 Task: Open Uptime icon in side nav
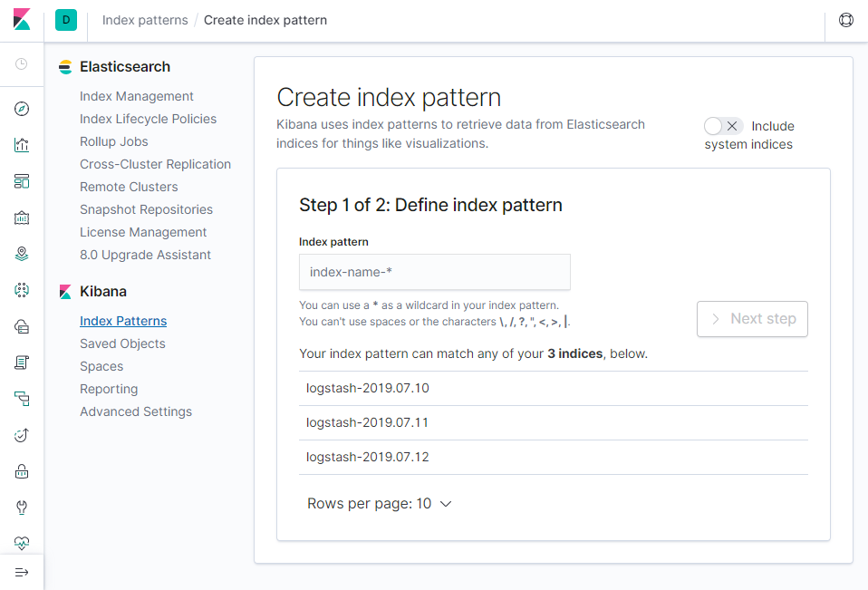click(22, 435)
